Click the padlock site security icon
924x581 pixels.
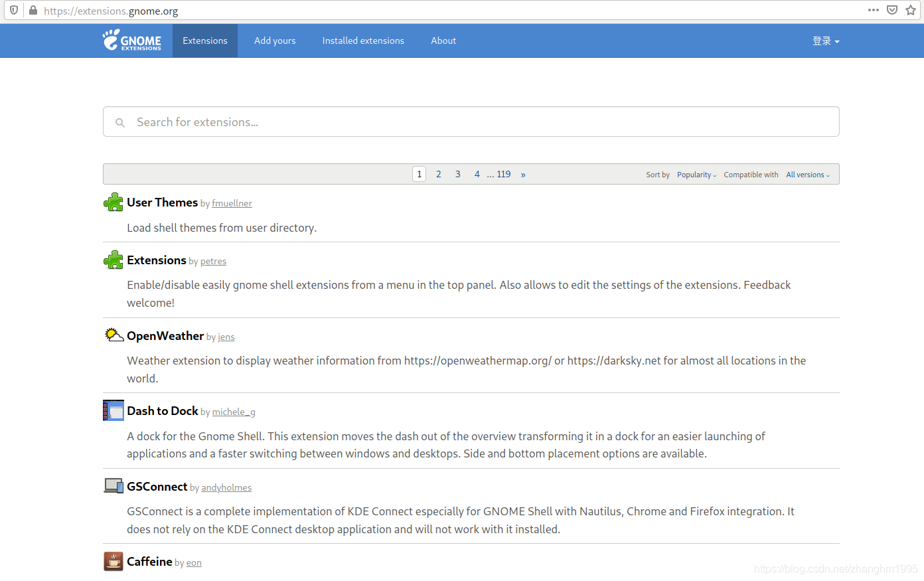click(x=33, y=11)
